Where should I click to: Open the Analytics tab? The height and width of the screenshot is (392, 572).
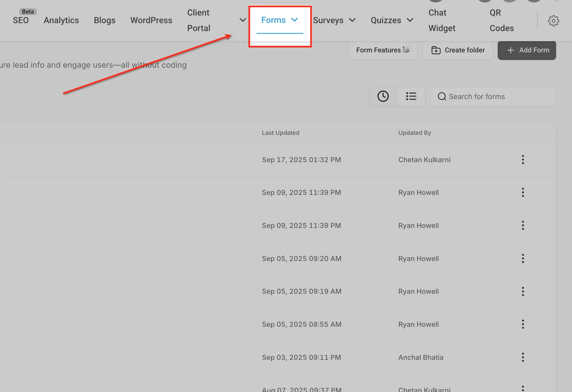coord(61,20)
